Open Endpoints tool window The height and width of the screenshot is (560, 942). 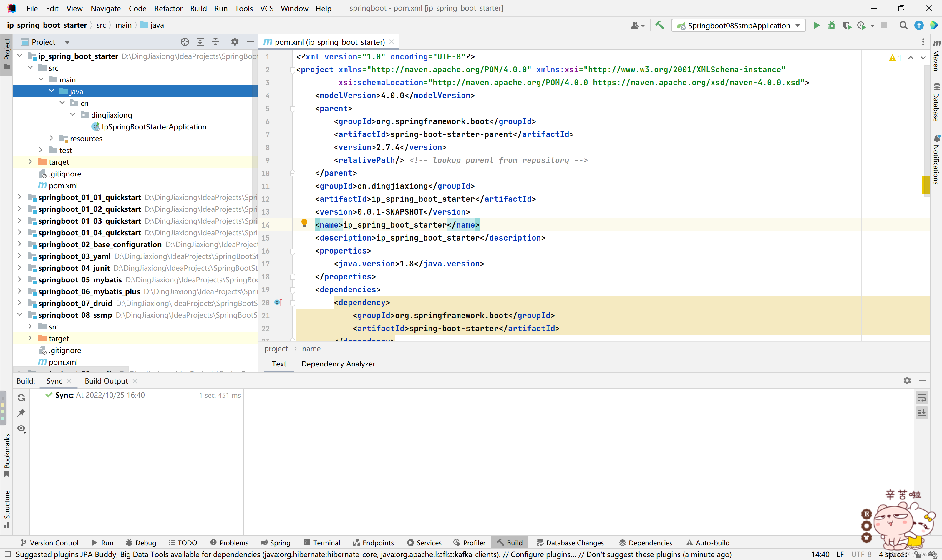[373, 543]
